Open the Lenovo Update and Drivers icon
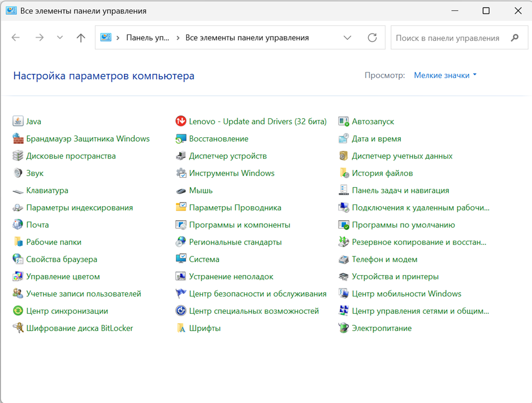This screenshot has height=403, width=532. click(181, 121)
